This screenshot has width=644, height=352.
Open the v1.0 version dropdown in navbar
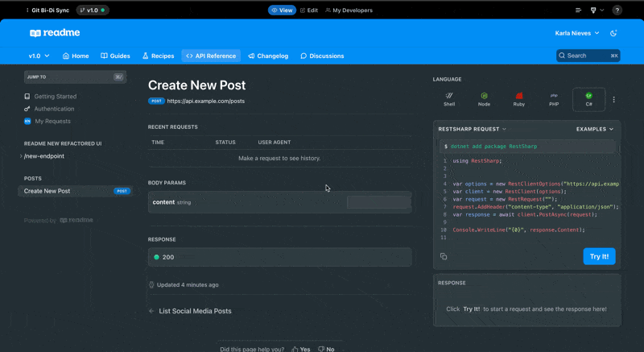(x=39, y=56)
